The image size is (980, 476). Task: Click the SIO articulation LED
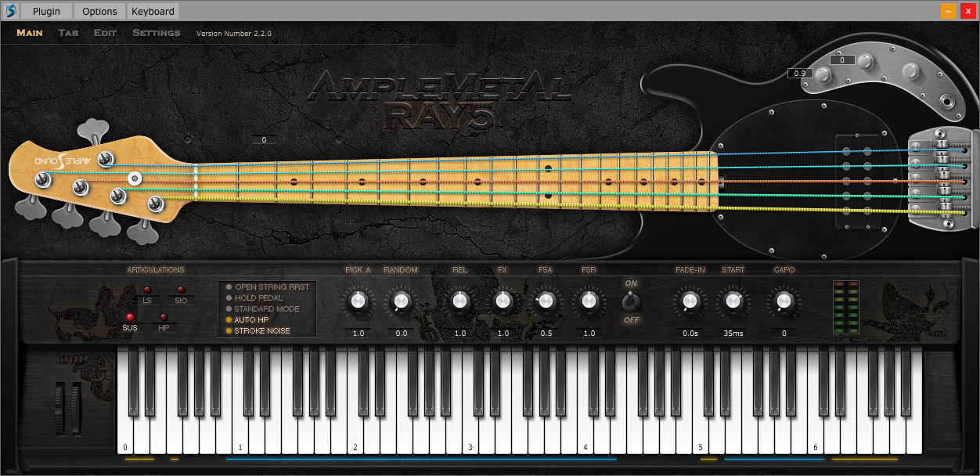(181, 290)
